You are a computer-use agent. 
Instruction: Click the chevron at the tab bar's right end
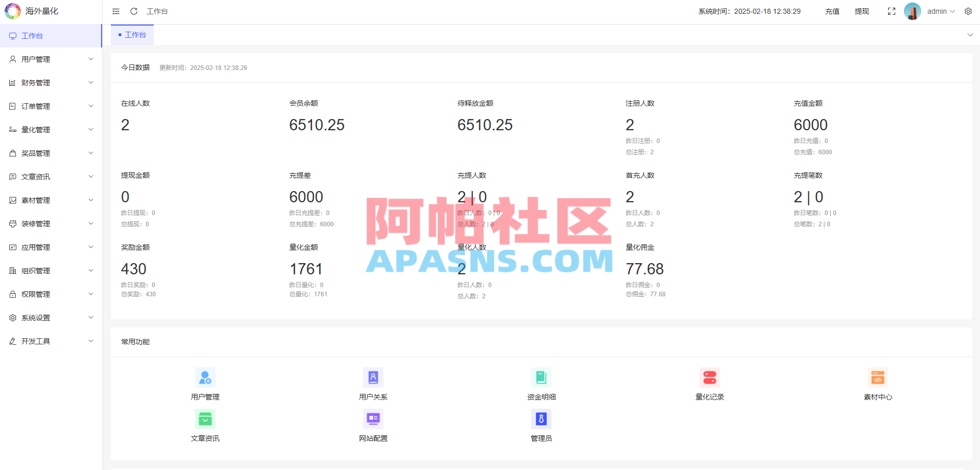(x=969, y=34)
